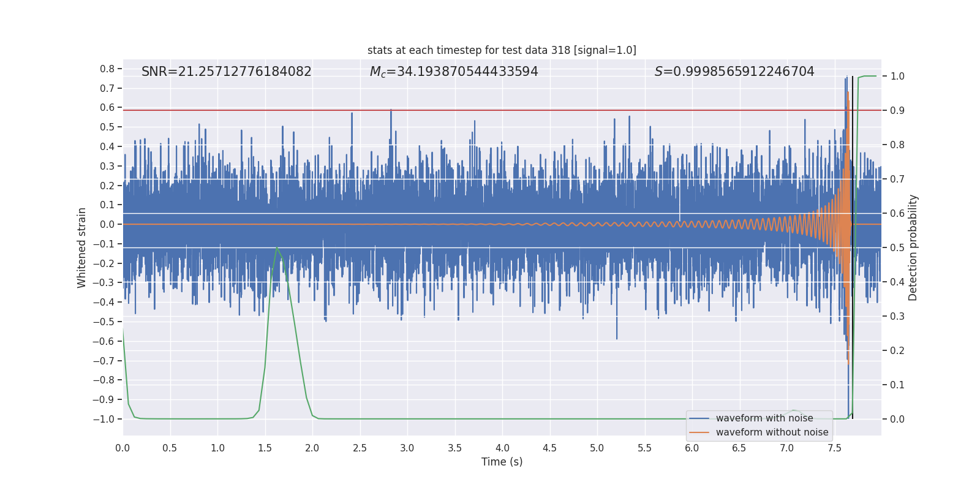Click the chirp mass Mc annotation
Screen dimensions: 980x490
(x=453, y=72)
